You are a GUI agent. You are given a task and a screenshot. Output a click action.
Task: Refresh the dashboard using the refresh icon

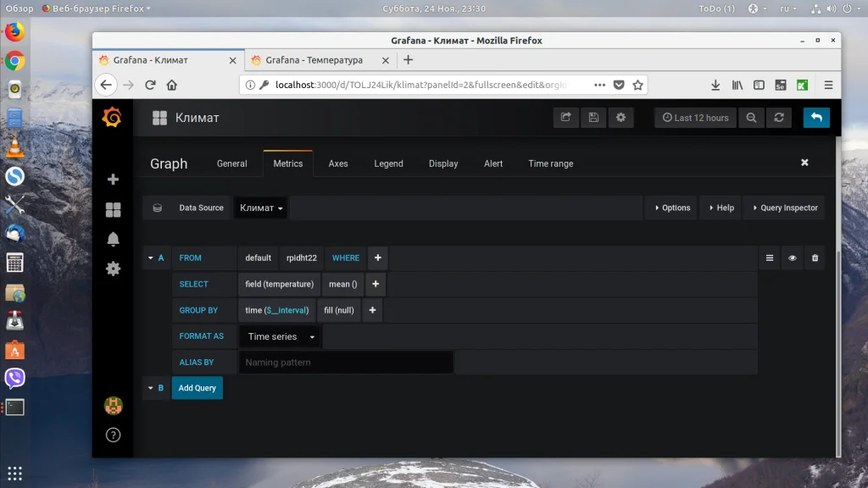tap(779, 117)
